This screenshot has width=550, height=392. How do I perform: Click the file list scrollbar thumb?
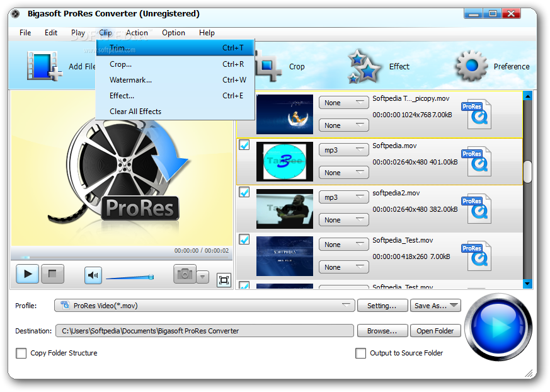[527, 172]
